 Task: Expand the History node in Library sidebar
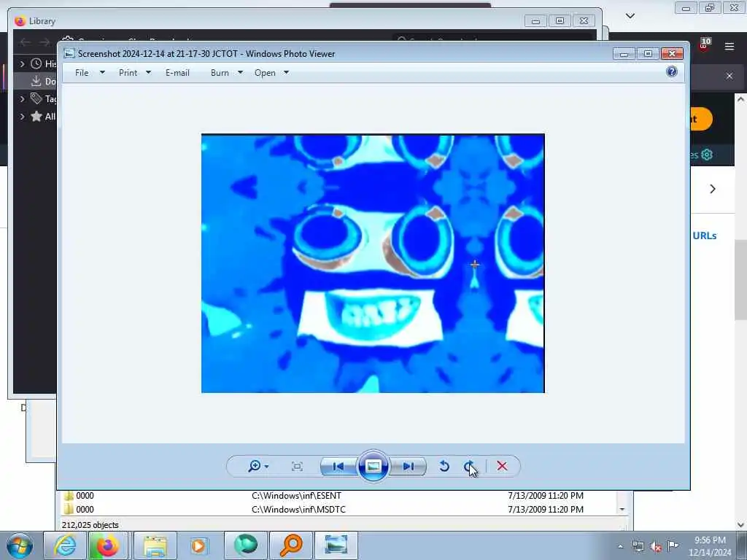point(22,63)
